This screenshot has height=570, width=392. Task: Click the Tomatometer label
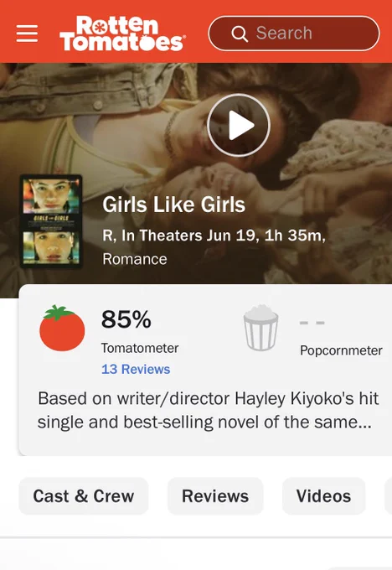[x=140, y=348]
